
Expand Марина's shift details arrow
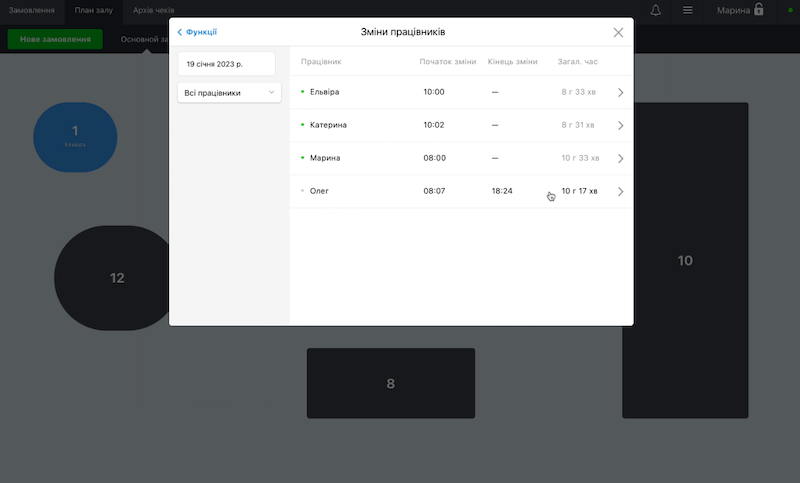pos(620,158)
